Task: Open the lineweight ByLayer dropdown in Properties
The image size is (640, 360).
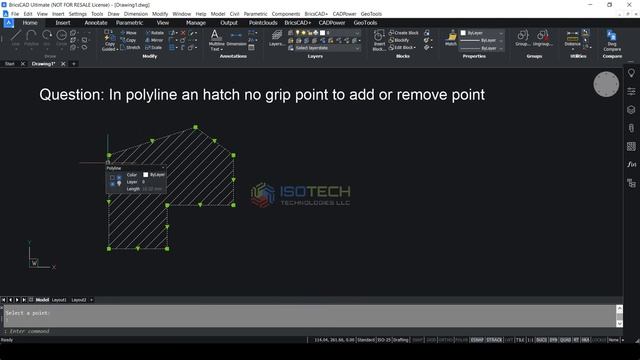Action: point(482,48)
